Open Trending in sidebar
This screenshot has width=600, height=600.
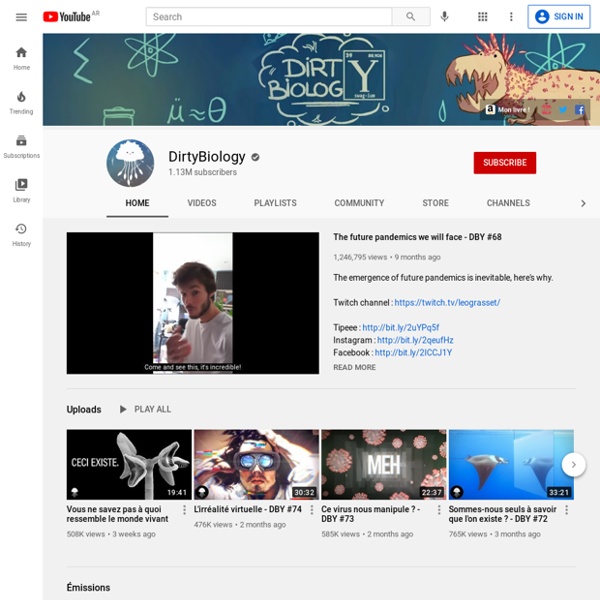coord(21,103)
